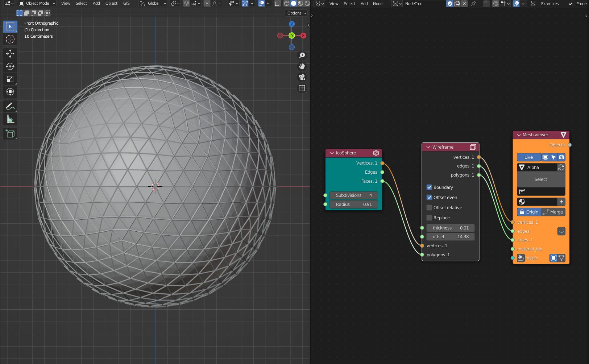589x364 pixels.
Task: Click the thickness value field
Action: [451, 228]
